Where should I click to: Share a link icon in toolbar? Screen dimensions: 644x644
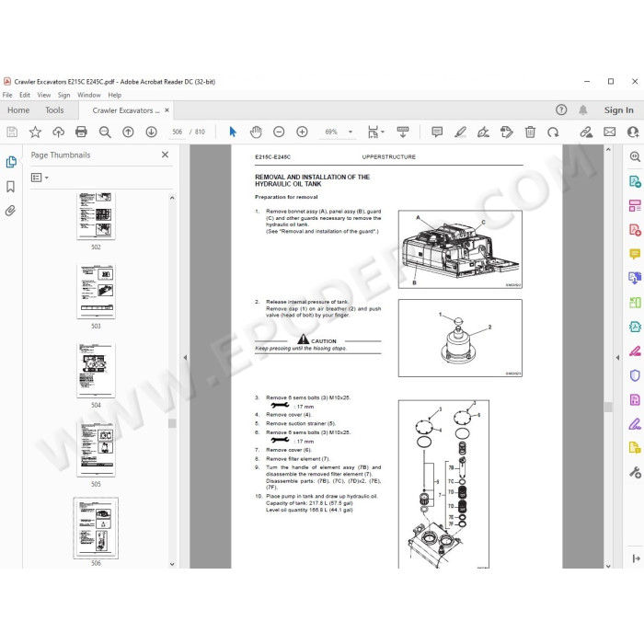click(586, 132)
